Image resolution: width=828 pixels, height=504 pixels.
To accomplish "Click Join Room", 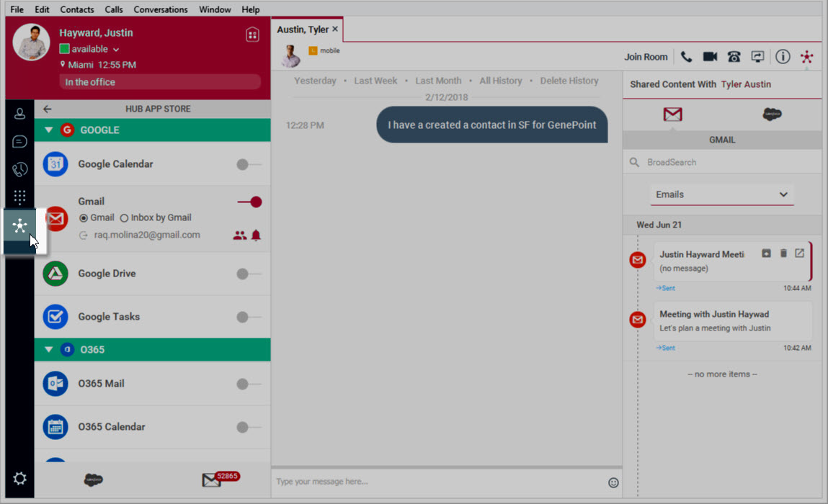I will [646, 56].
